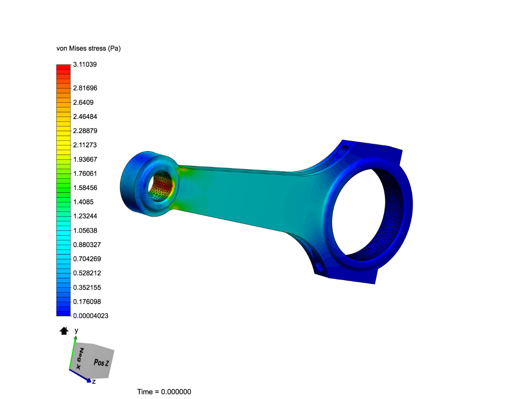
Task: Click the Time = 0.000000 label
Action: (x=164, y=392)
